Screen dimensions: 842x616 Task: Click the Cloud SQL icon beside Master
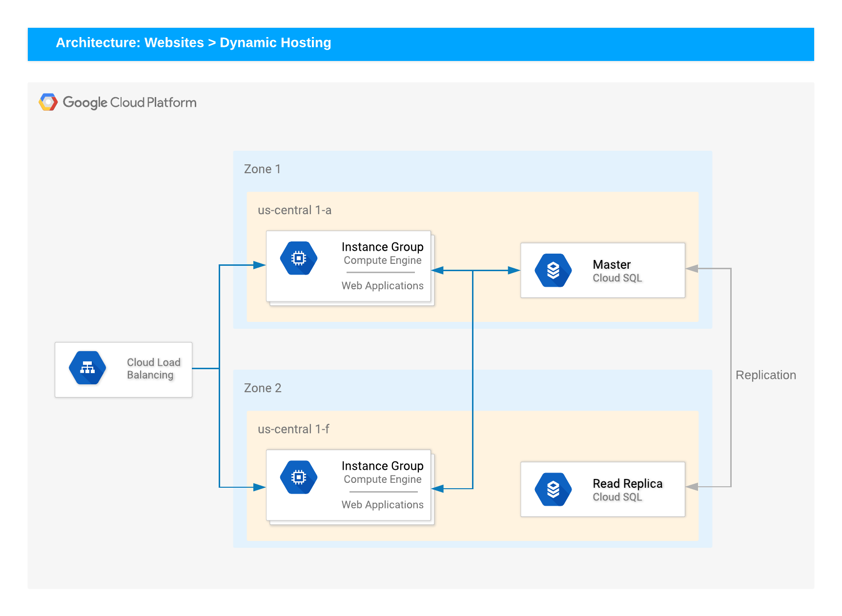553,270
